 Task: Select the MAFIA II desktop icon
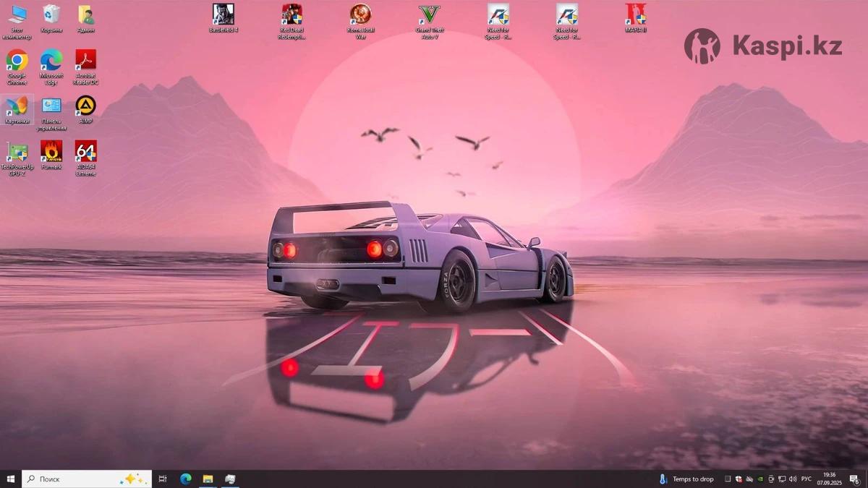(x=635, y=14)
